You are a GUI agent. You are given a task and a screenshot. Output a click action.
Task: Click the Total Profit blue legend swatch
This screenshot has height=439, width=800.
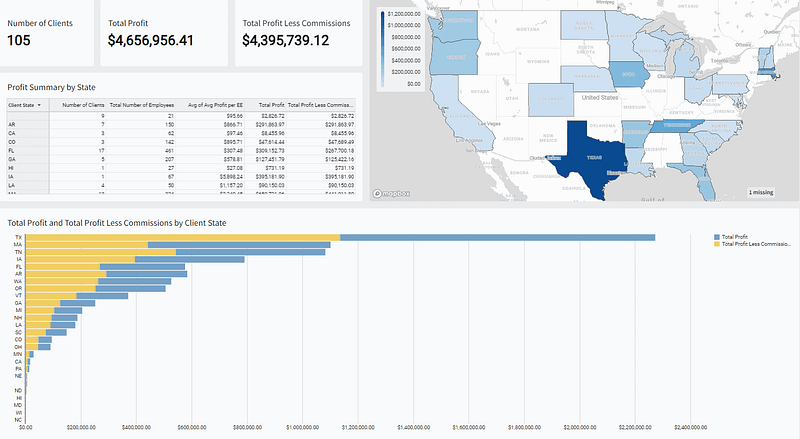tap(716, 237)
